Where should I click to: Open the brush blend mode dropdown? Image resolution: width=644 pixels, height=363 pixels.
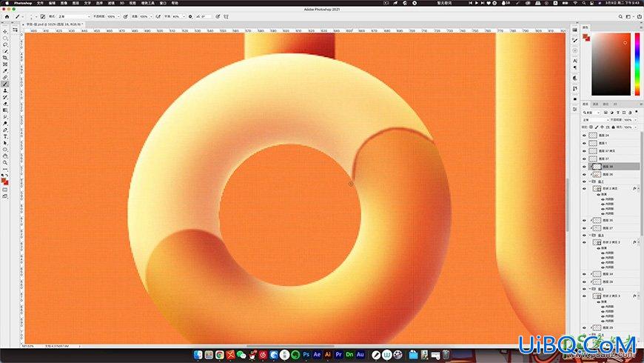(x=73, y=16)
